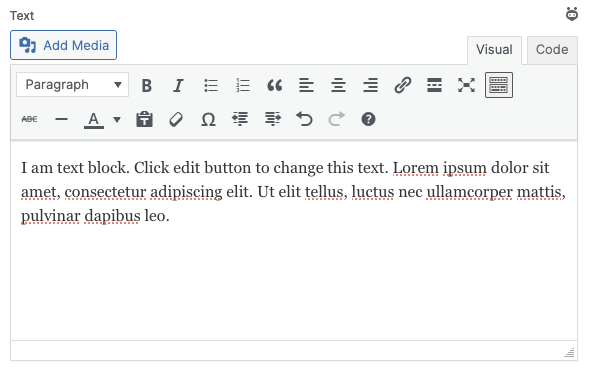Open the text color picker arrow
Image resolution: width=589 pixels, height=373 pixels.
click(117, 119)
